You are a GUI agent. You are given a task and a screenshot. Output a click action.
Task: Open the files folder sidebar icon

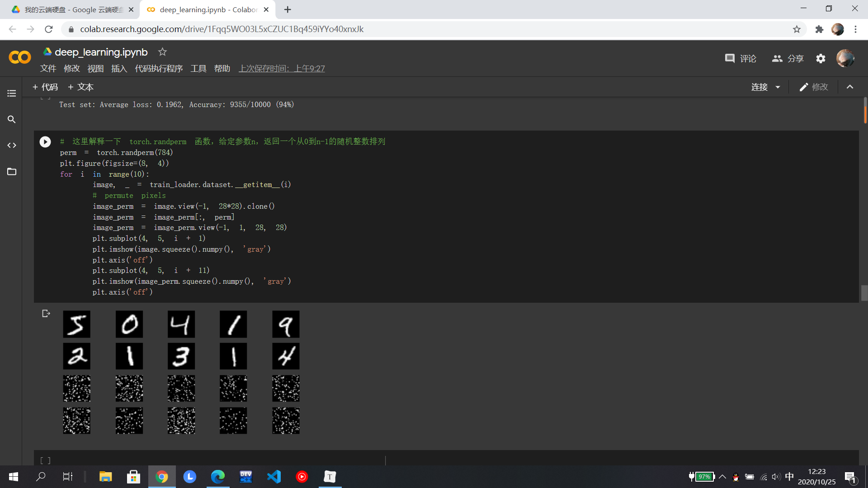pyautogui.click(x=12, y=172)
